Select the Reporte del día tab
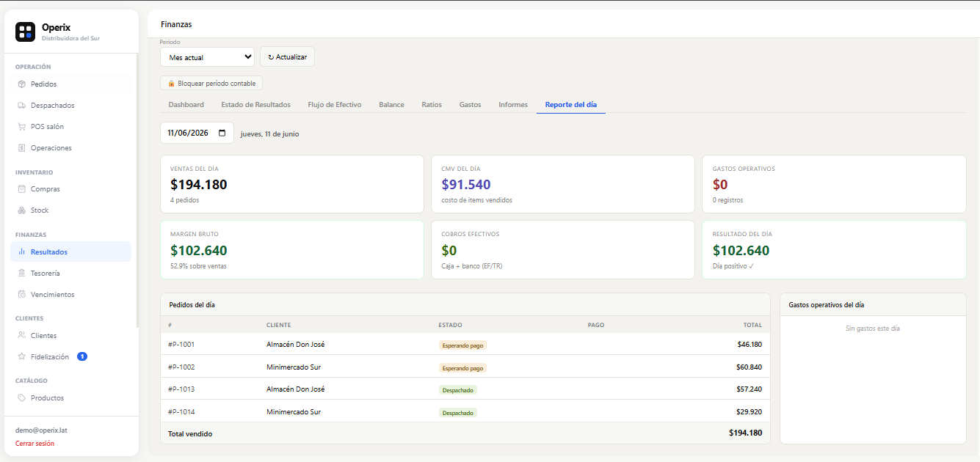Screen dimensions: 980x462 tap(571, 105)
